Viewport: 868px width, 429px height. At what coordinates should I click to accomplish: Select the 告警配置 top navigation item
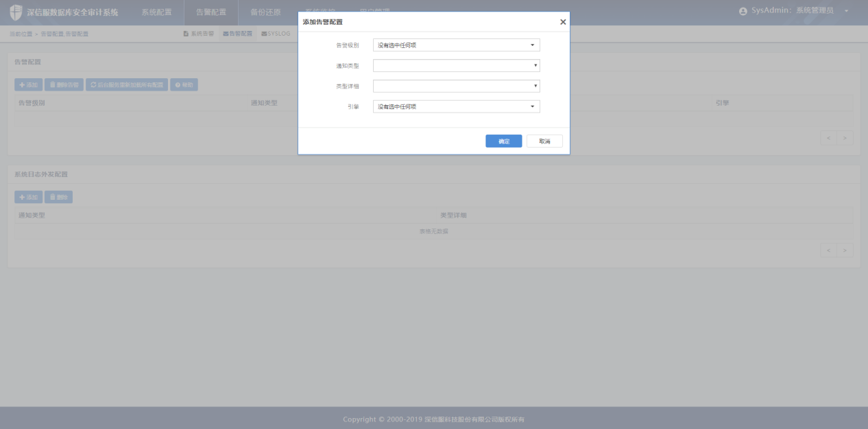[211, 12]
